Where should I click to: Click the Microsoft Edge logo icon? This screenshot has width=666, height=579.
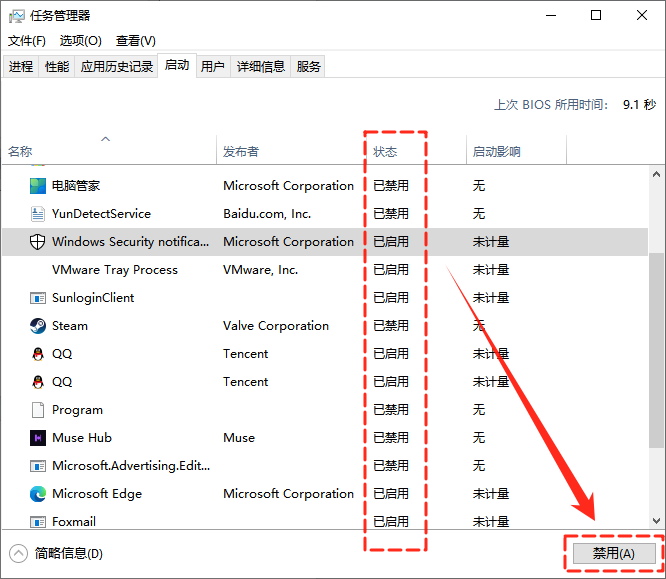click(38, 494)
